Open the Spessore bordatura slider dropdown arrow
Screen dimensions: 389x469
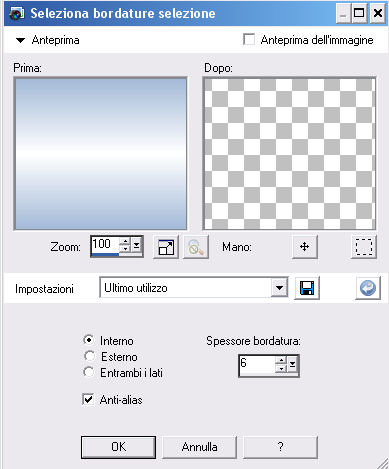click(292, 365)
